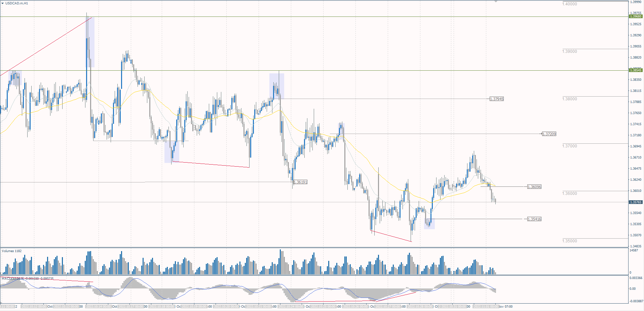
Task: Click the 1.38350 price scale value
Action: [x=636, y=80]
